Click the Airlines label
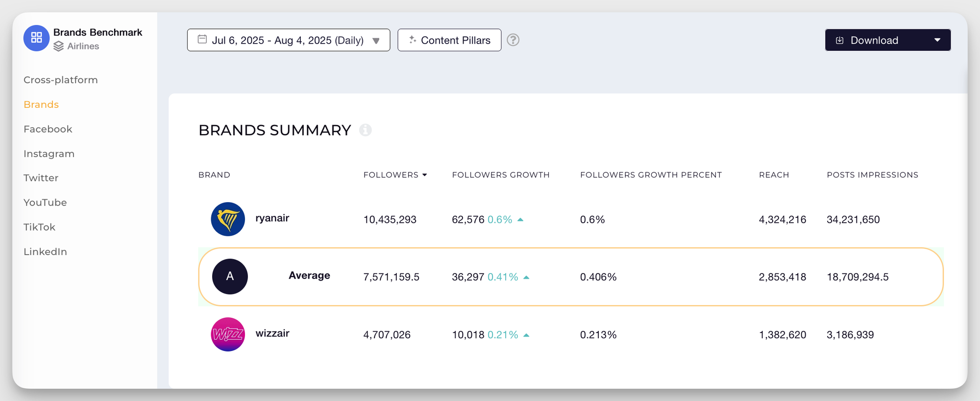The image size is (980, 401). pos(83,46)
